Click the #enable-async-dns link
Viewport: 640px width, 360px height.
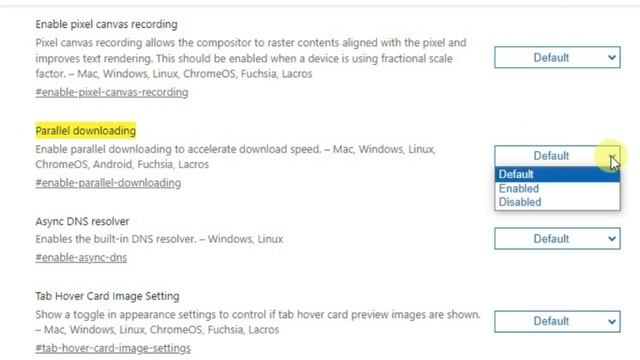(81, 258)
